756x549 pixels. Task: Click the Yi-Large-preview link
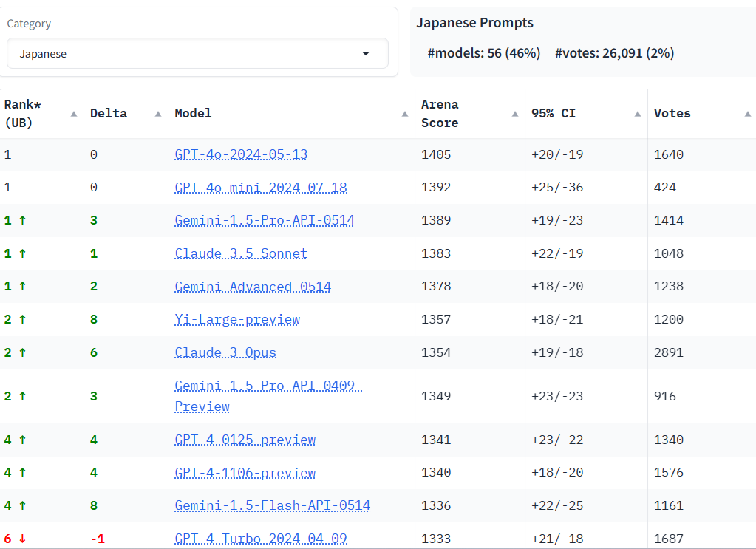click(237, 319)
